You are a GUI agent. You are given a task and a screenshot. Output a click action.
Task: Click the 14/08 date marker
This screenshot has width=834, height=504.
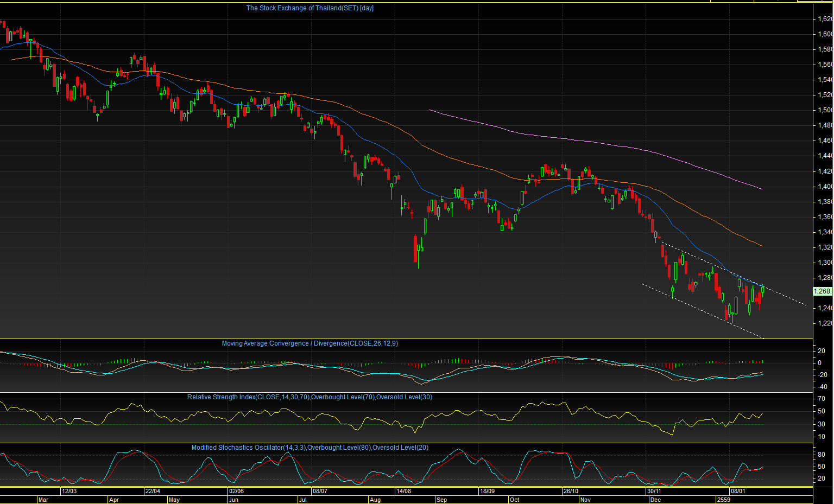pyautogui.click(x=404, y=491)
